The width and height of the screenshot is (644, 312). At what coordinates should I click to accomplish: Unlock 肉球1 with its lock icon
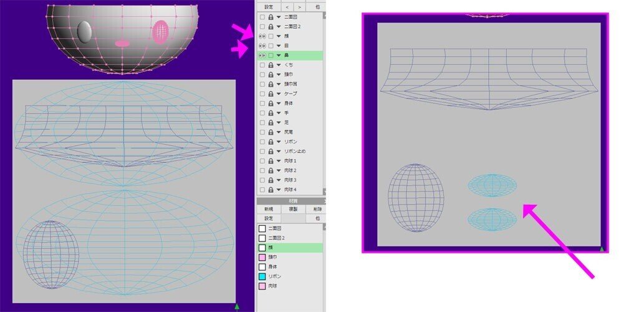271,161
